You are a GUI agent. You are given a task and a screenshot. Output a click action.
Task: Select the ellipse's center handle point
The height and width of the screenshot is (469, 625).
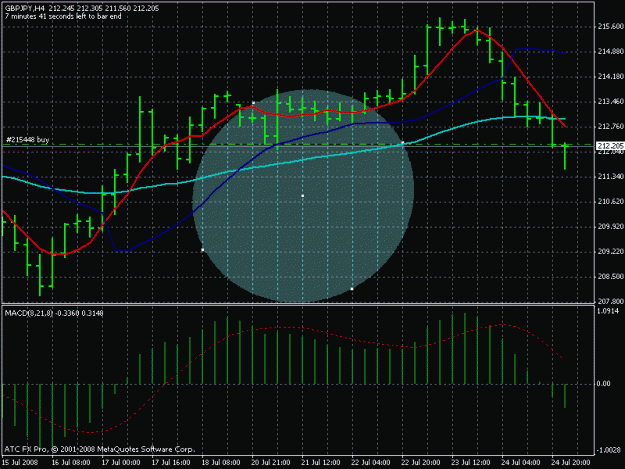[303, 196]
